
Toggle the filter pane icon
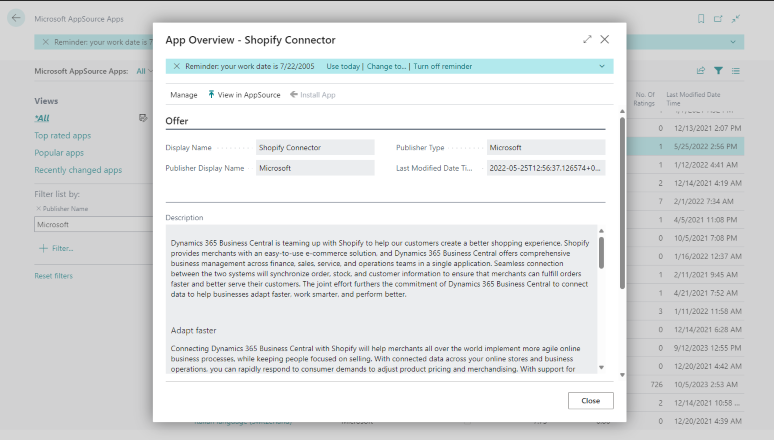coord(718,71)
